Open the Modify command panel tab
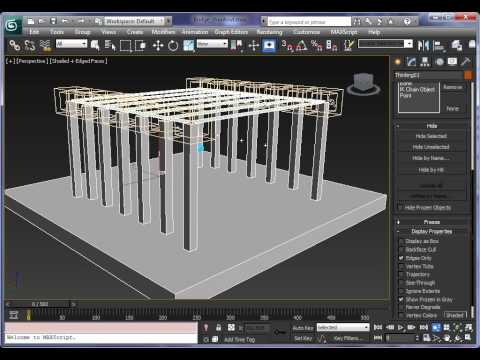Image resolution: width=480 pixels, height=360 pixels. coord(411,62)
